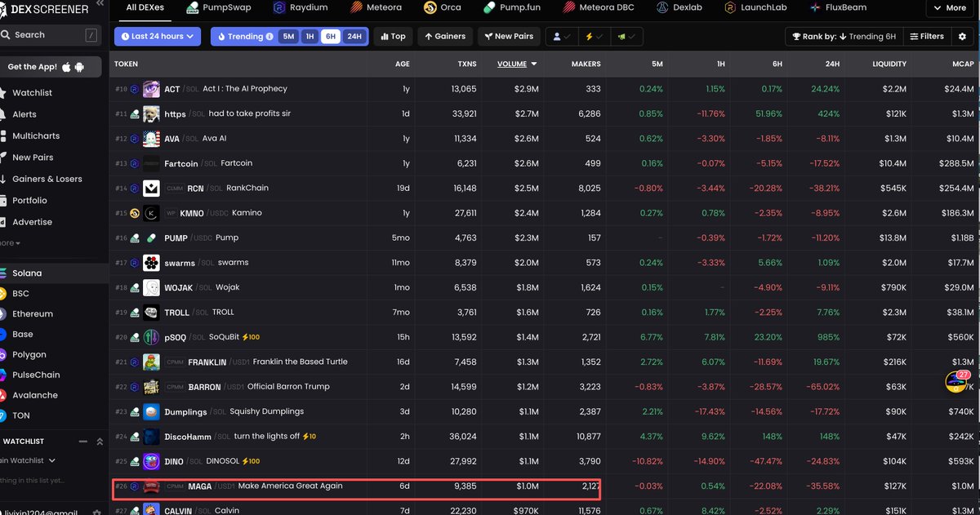The width and height of the screenshot is (980, 515).
Task: Sort by LIQUIDITY column header
Action: [x=889, y=64]
